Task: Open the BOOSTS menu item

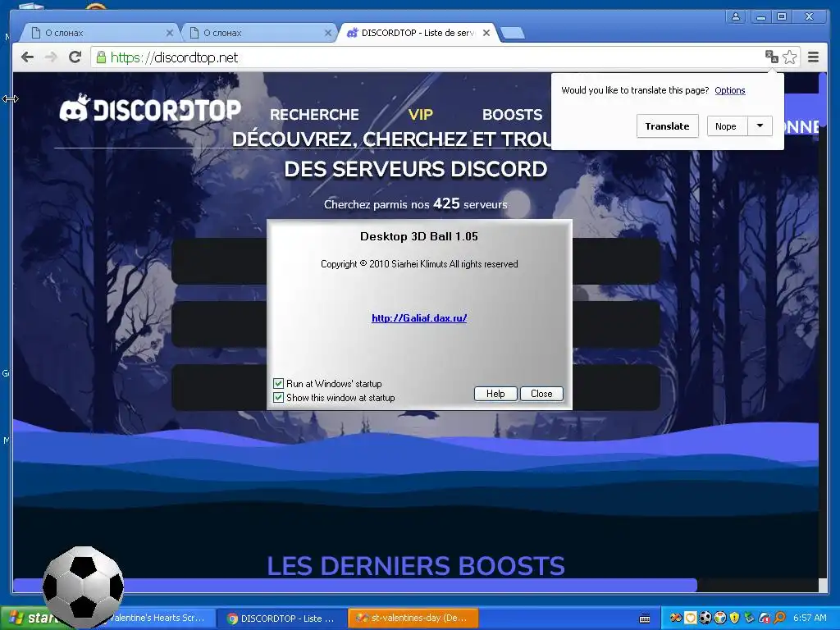Action: coord(512,115)
